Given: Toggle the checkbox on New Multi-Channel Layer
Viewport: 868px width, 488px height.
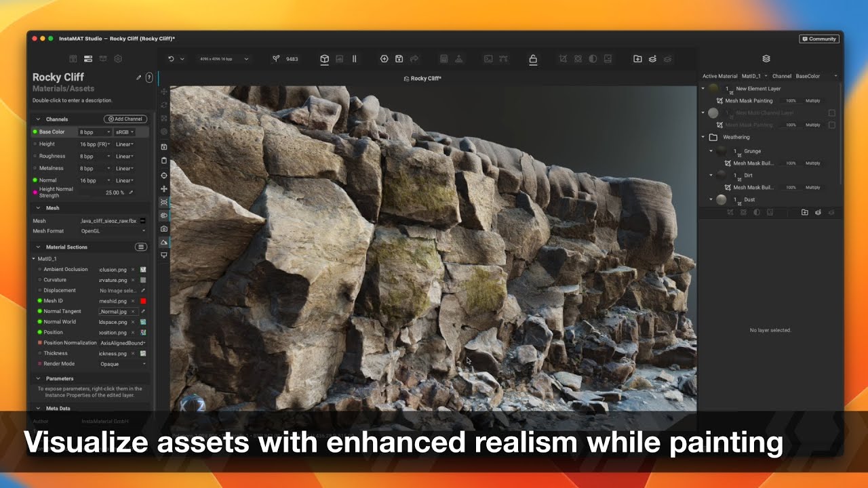Looking at the screenshot, I should 831,113.
